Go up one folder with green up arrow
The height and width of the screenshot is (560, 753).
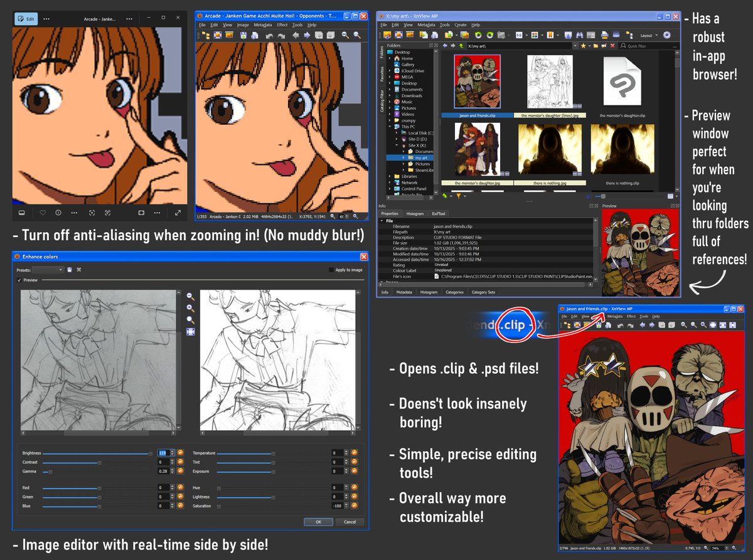click(x=461, y=46)
